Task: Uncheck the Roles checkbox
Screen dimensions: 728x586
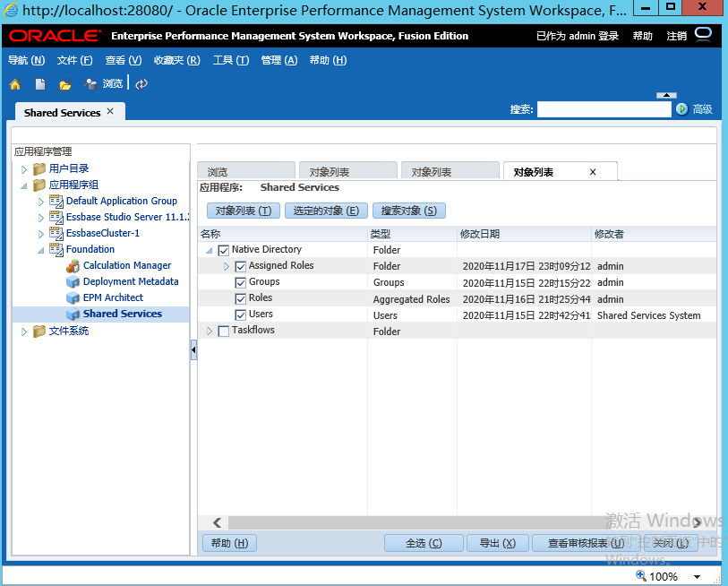Action: pos(241,298)
